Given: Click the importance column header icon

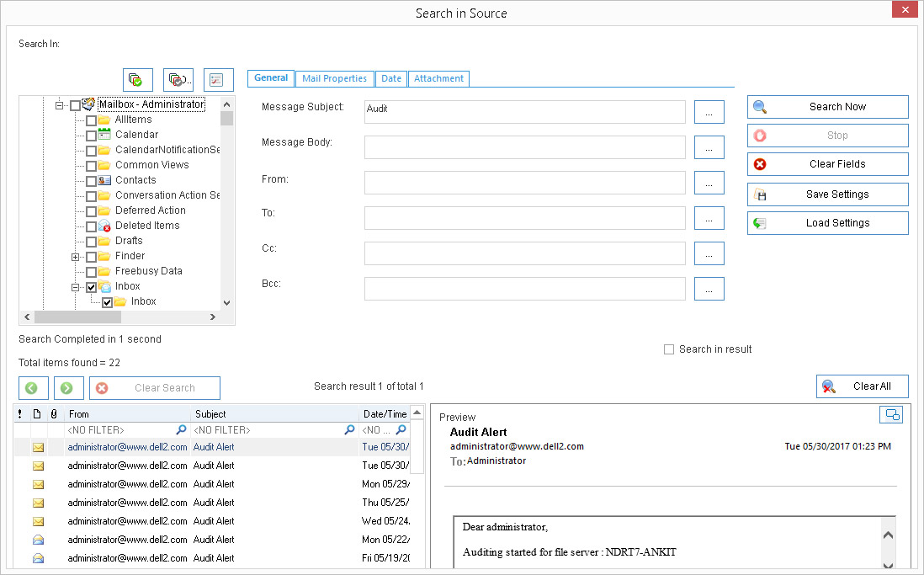Looking at the screenshot, I should (x=20, y=414).
